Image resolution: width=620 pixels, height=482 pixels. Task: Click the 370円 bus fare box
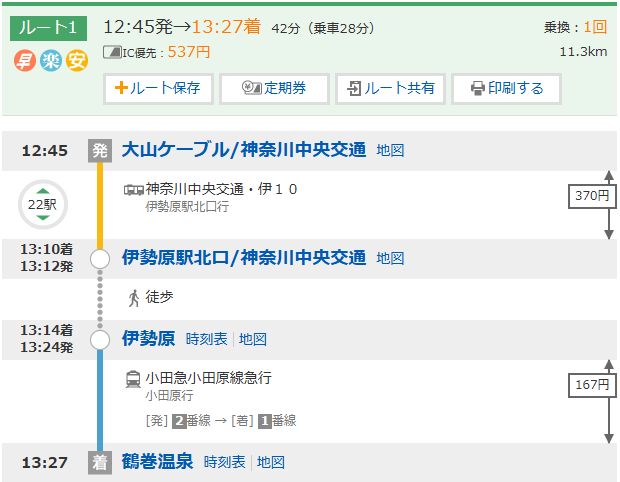(591, 196)
